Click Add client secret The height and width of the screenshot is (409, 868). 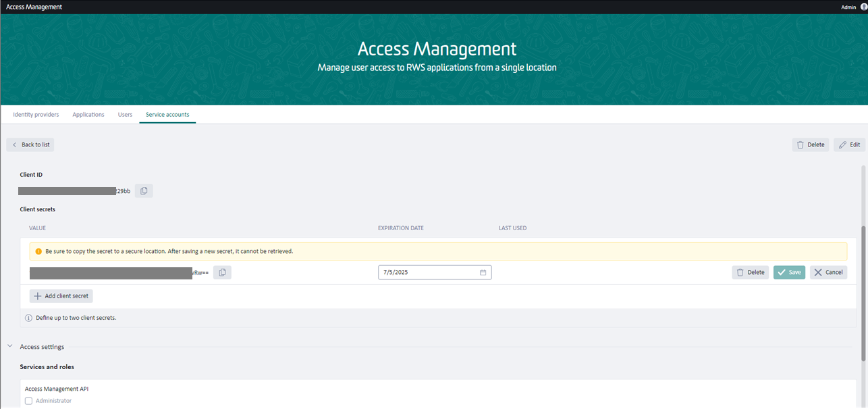coord(61,296)
